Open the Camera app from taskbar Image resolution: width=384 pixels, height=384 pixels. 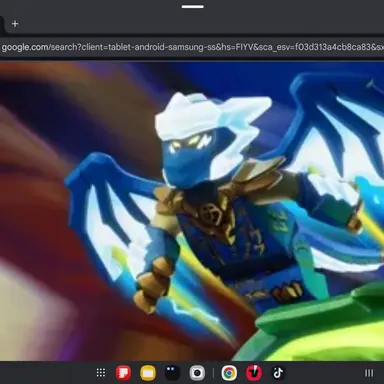click(197, 373)
